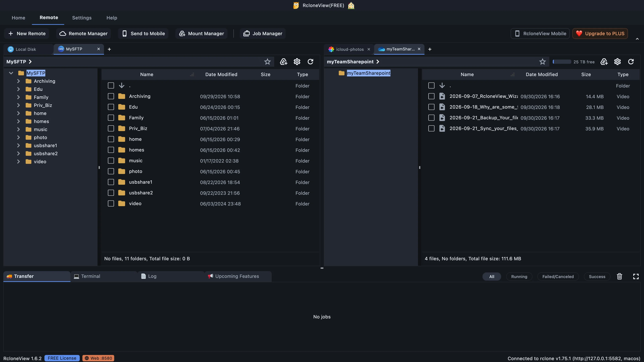Star the myTeamSharepoint path as favorite
The image size is (644, 362).
542,62
